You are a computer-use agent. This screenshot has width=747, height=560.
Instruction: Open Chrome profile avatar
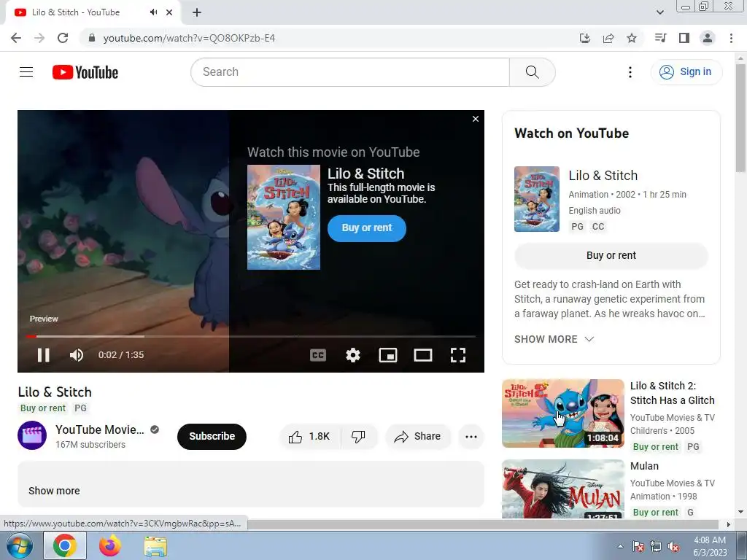708,38
